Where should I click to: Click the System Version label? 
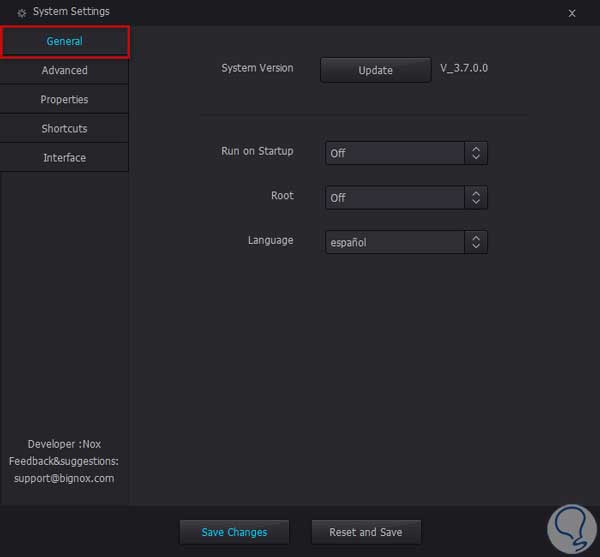pyautogui.click(x=257, y=68)
